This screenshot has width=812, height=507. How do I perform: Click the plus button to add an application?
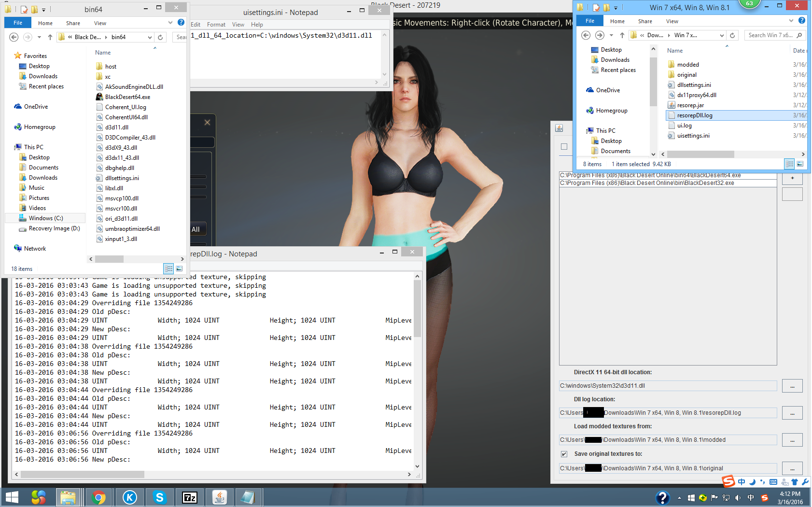(x=792, y=178)
